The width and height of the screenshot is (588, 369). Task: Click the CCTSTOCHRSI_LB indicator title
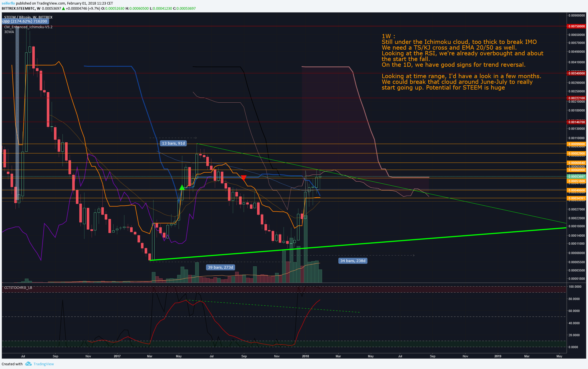click(18, 287)
